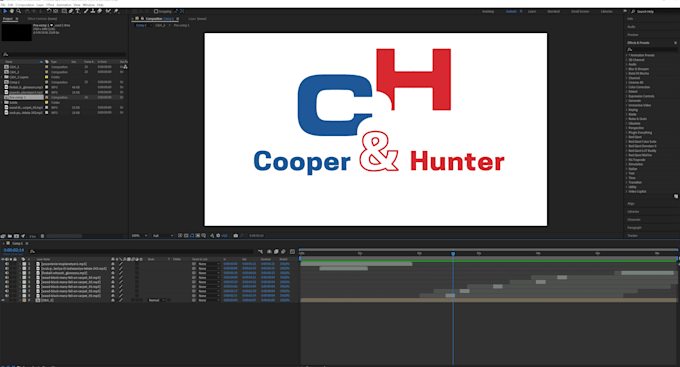Mute audio of layer 1 in timeline

tap(7, 264)
